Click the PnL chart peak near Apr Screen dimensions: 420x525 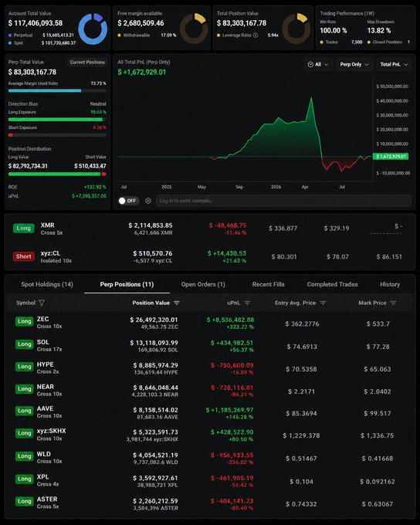click(x=311, y=98)
